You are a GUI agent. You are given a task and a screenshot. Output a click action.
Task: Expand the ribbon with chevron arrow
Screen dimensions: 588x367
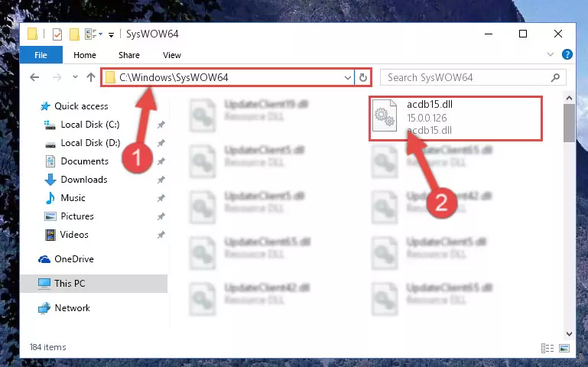(550, 55)
